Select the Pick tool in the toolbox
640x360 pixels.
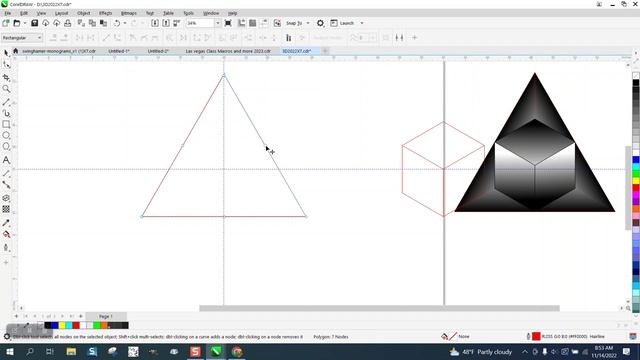[x=6, y=53]
